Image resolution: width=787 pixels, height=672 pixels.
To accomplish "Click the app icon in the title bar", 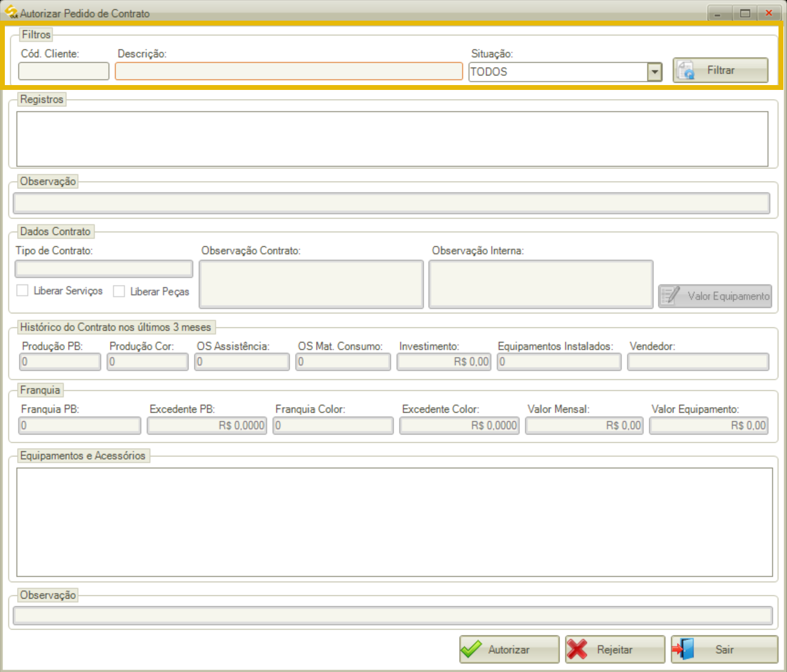I will (11, 12).
